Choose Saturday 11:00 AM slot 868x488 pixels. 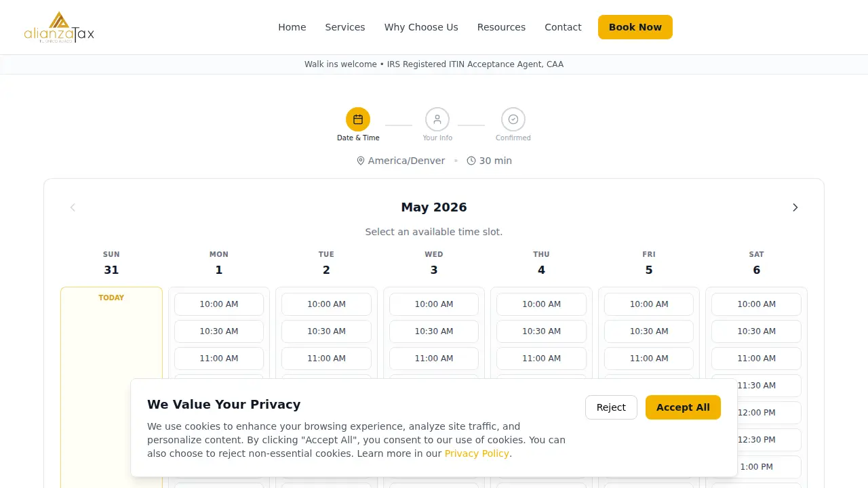pos(756,359)
